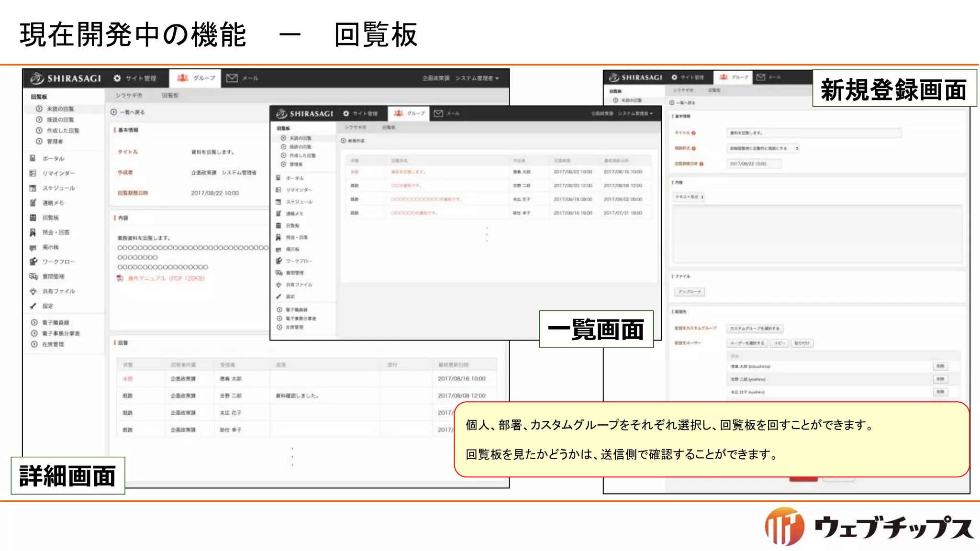Open the first unread row title in list window
The image size is (980, 551).
point(408,172)
